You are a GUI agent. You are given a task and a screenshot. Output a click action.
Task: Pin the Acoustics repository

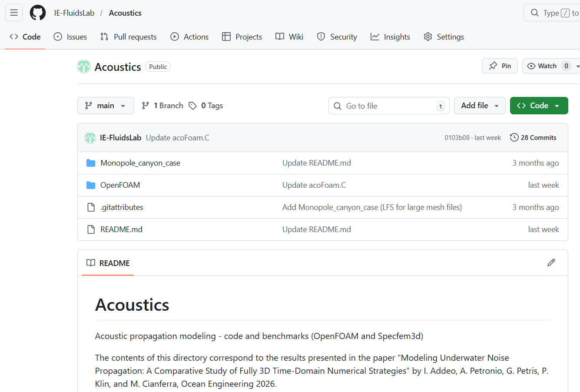click(500, 66)
